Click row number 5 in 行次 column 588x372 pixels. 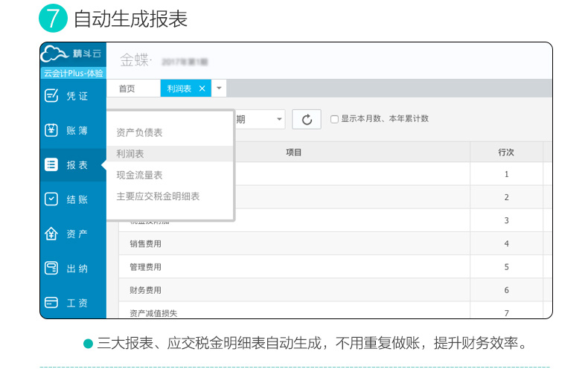tap(506, 267)
